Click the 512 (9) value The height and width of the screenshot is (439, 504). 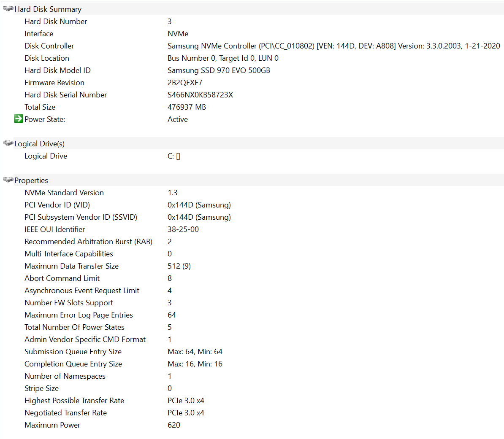pyautogui.click(x=179, y=266)
